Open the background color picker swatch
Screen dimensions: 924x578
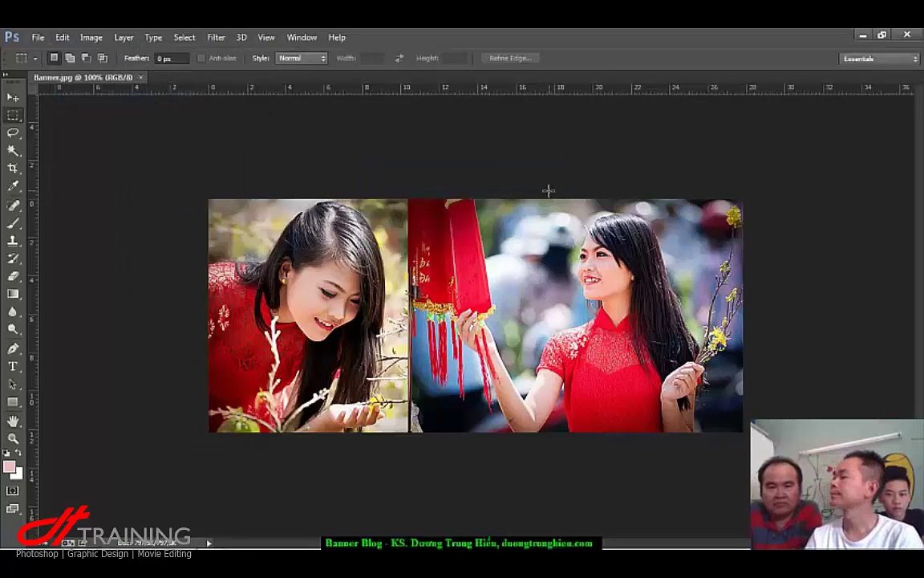point(19,474)
